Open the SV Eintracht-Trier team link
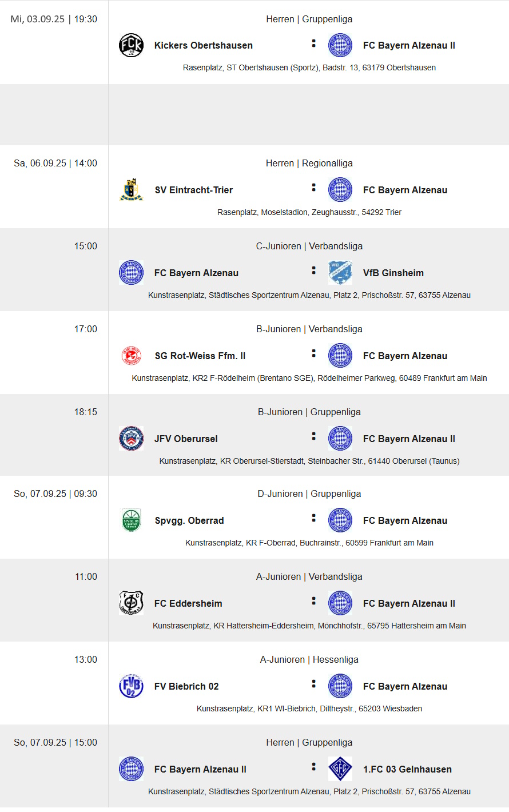Screen dimensions: 509x812 click(193, 190)
